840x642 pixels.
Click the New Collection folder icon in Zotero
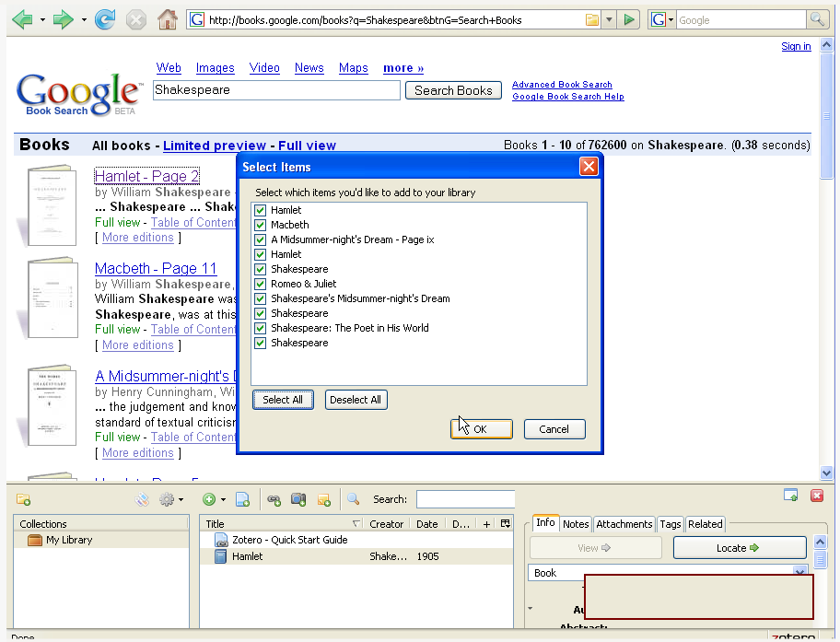pos(24,499)
